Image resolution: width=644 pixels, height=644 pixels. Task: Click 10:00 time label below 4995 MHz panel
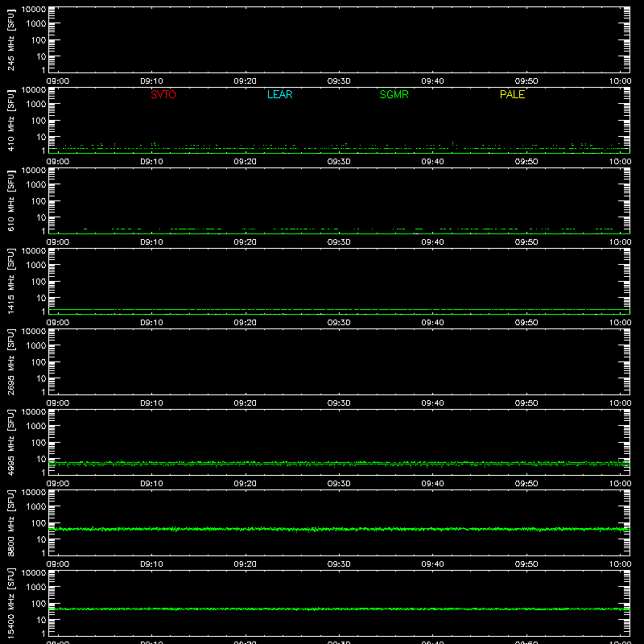tap(620, 484)
